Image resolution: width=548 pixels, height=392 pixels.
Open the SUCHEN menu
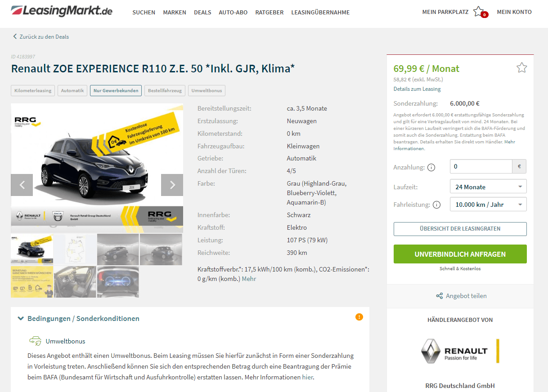(144, 12)
